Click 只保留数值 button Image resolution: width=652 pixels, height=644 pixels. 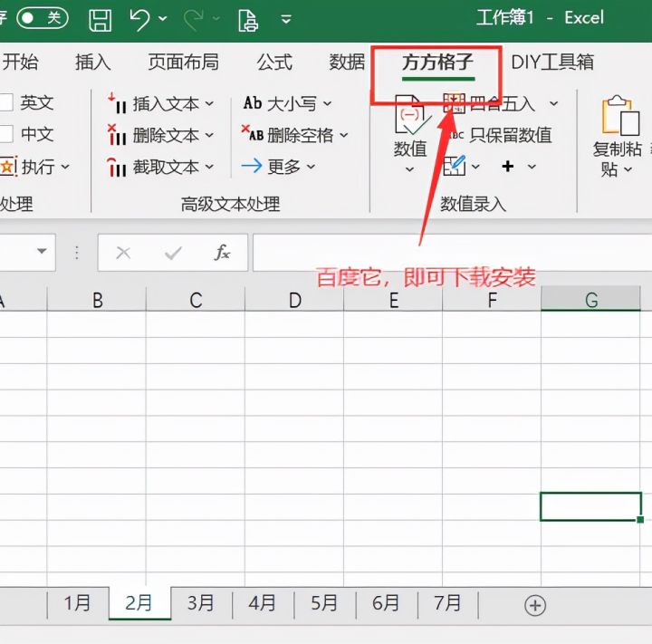click(x=499, y=135)
